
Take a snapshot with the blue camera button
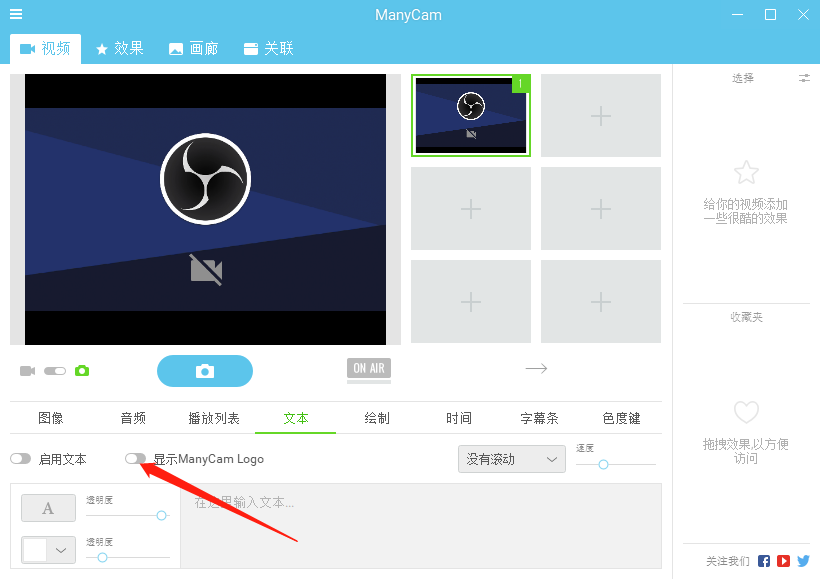pos(205,371)
